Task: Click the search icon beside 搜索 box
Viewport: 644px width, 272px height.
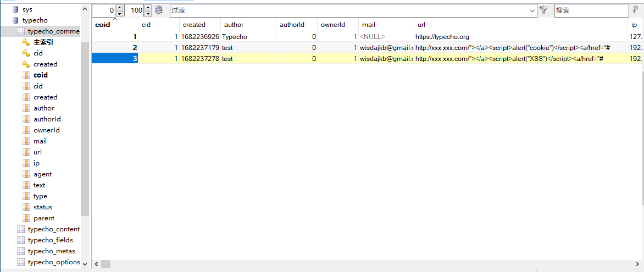Action: [x=636, y=10]
